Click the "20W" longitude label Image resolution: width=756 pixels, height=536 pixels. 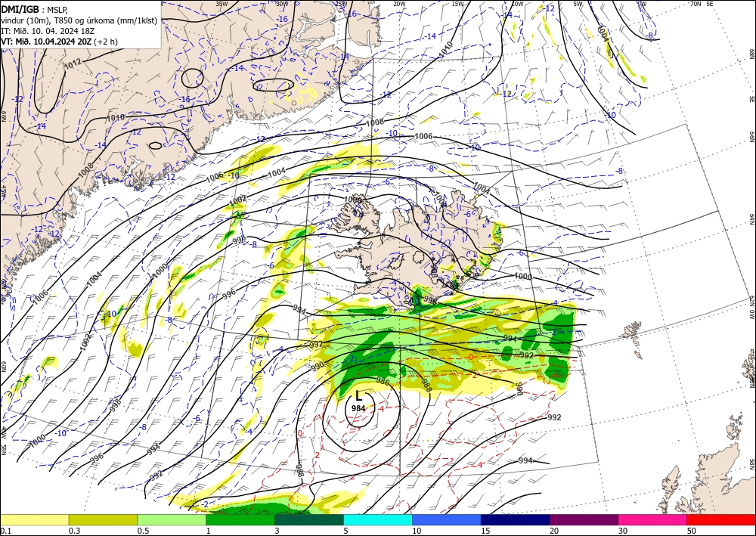[398, 4]
